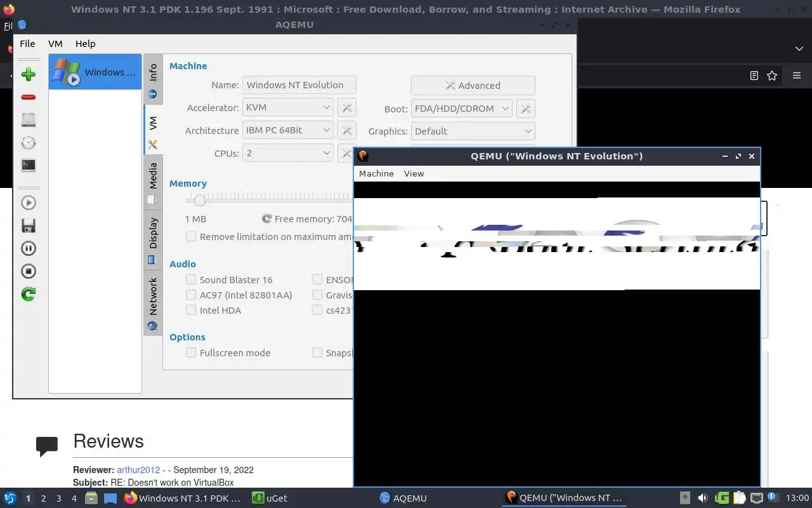This screenshot has height=508, width=812.
Task: Click the Advanced machine button
Action: point(473,86)
